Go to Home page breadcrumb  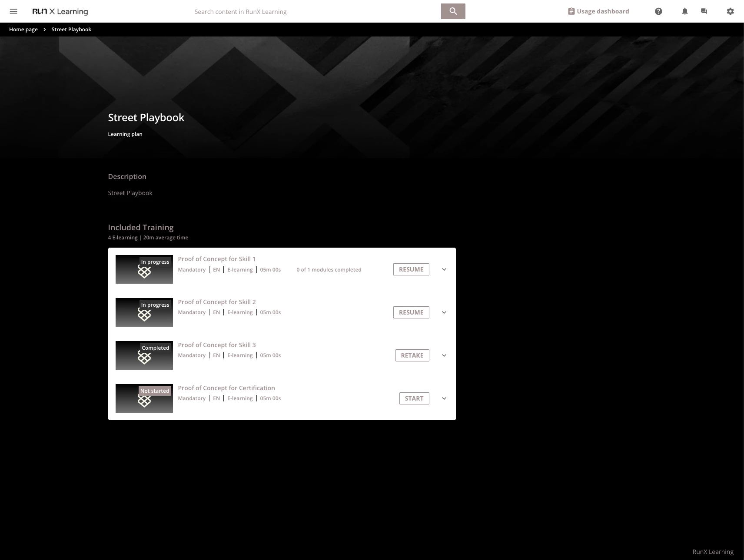pos(23,30)
